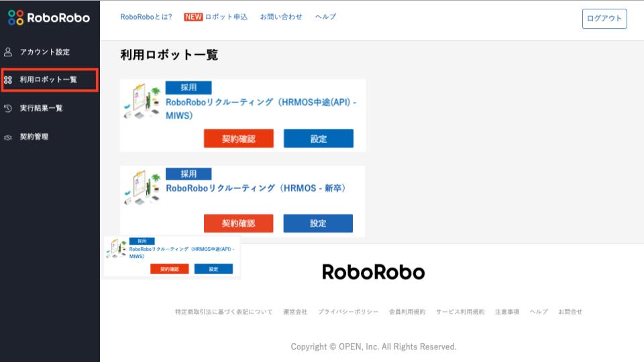Open 会員利用規約 footer link
This screenshot has height=362, width=644.
pyautogui.click(x=407, y=312)
